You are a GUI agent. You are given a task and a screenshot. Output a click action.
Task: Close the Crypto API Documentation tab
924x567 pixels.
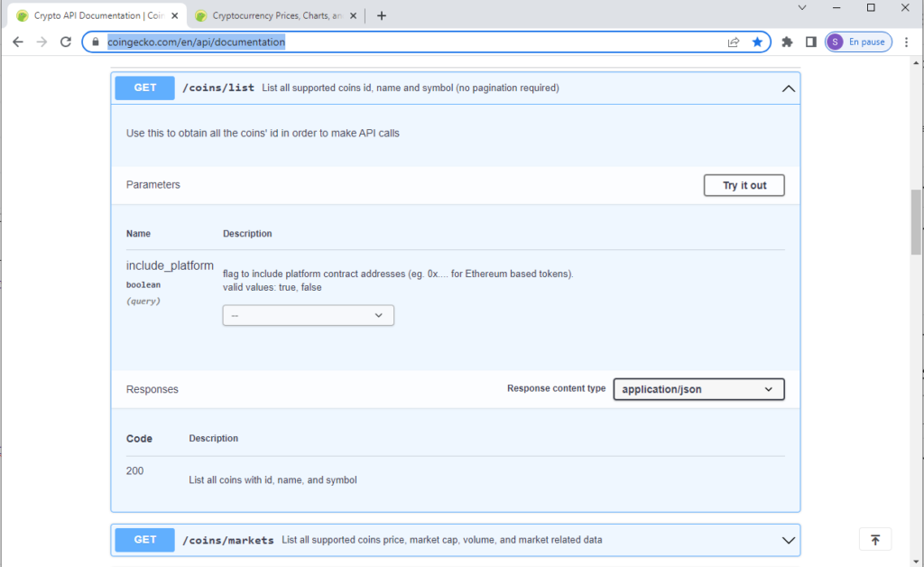click(175, 15)
